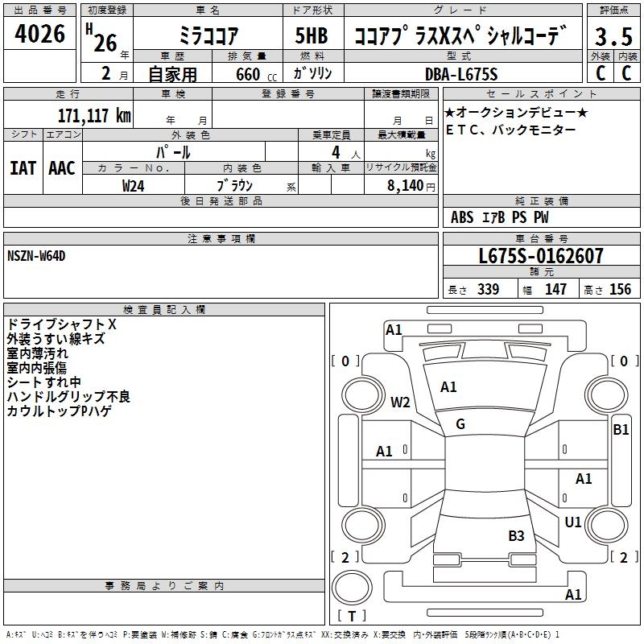Click the shift type IAT
This screenshot has height=644, width=644.
23,168
